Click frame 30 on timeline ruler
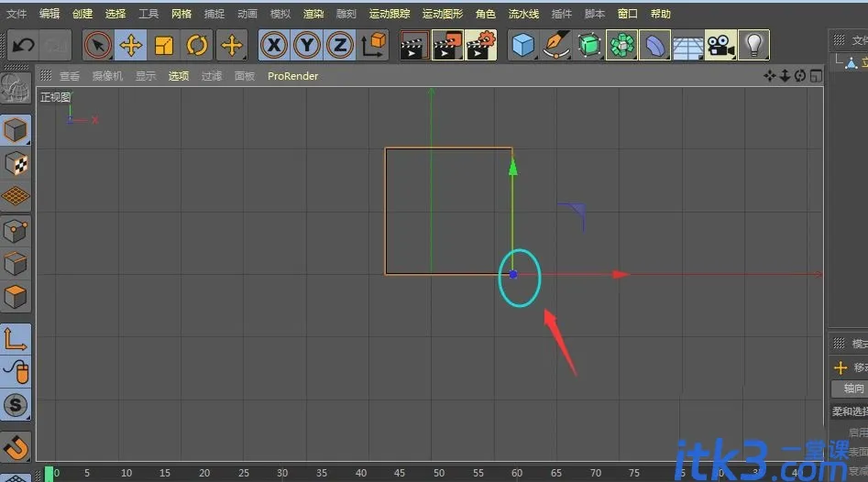The width and height of the screenshot is (868, 482). click(x=282, y=473)
